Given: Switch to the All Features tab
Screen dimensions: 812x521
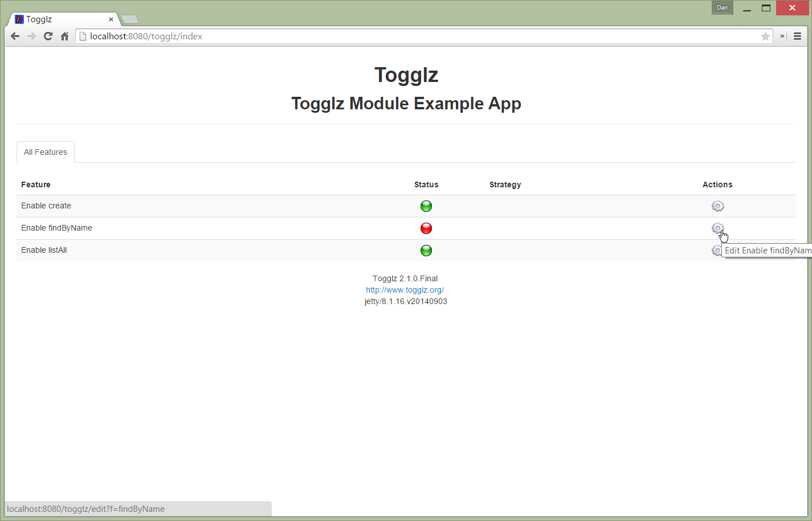Looking at the screenshot, I should tap(46, 152).
